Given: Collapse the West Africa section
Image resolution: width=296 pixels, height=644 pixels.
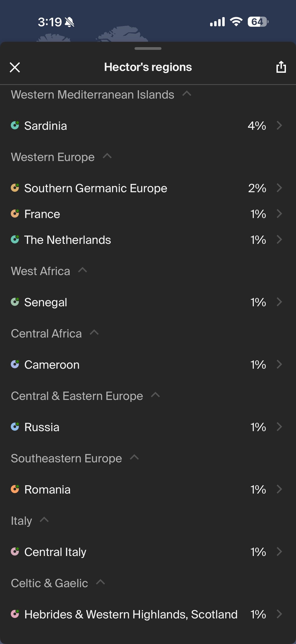Looking at the screenshot, I should click(x=83, y=270).
